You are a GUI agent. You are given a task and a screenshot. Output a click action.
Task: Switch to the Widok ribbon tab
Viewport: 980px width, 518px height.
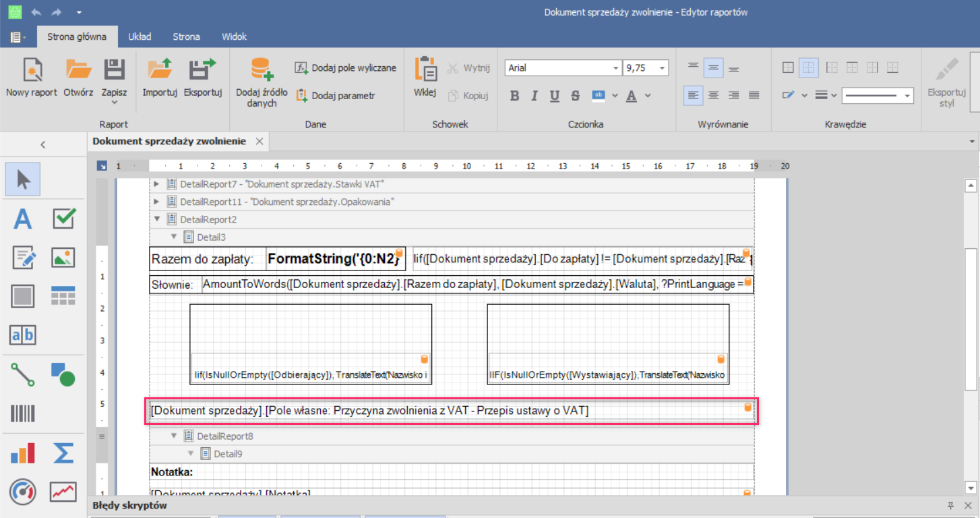tap(234, 36)
